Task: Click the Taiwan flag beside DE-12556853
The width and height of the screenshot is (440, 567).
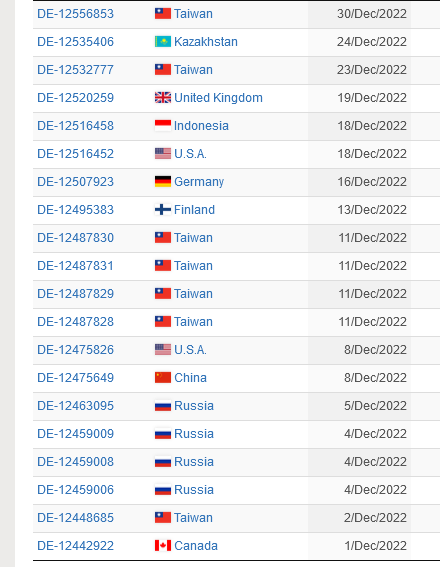Action: click(x=163, y=14)
